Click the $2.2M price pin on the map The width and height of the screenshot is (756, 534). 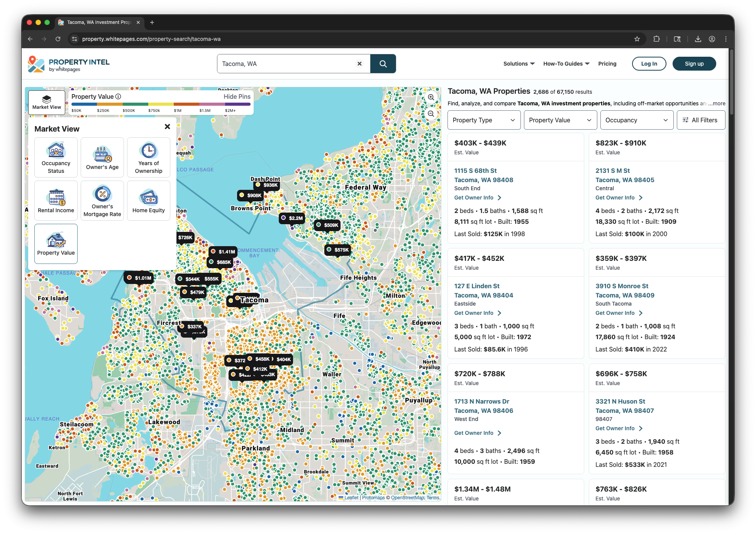pos(292,218)
